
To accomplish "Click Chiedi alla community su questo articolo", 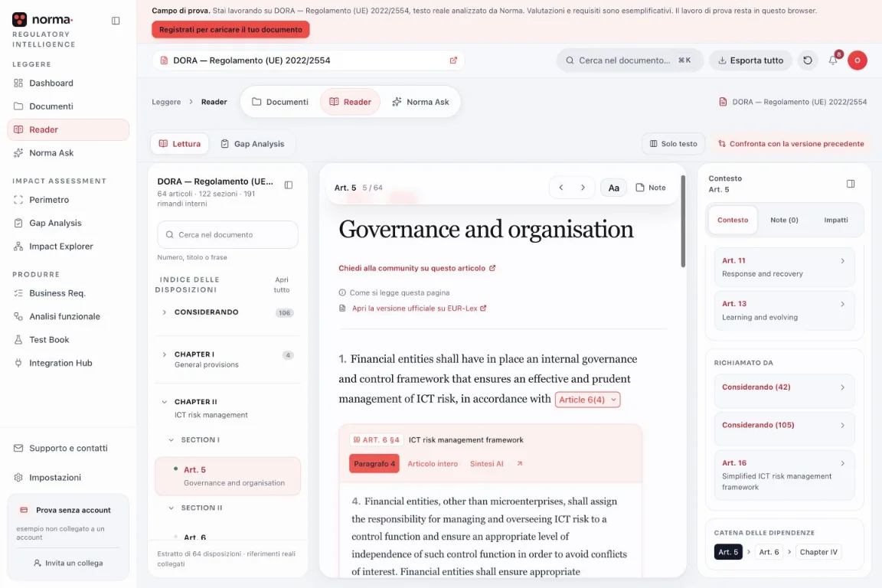I will [x=416, y=269].
